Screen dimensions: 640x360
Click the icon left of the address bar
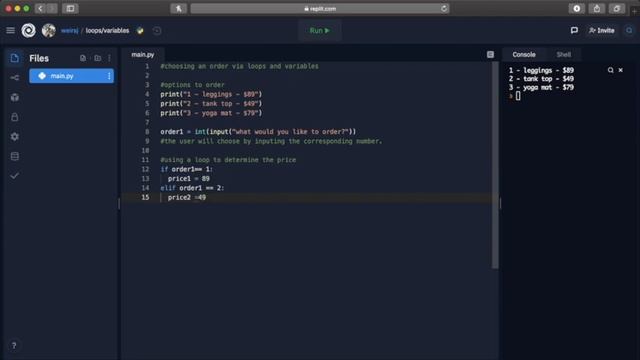pyautogui.click(x=178, y=8)
